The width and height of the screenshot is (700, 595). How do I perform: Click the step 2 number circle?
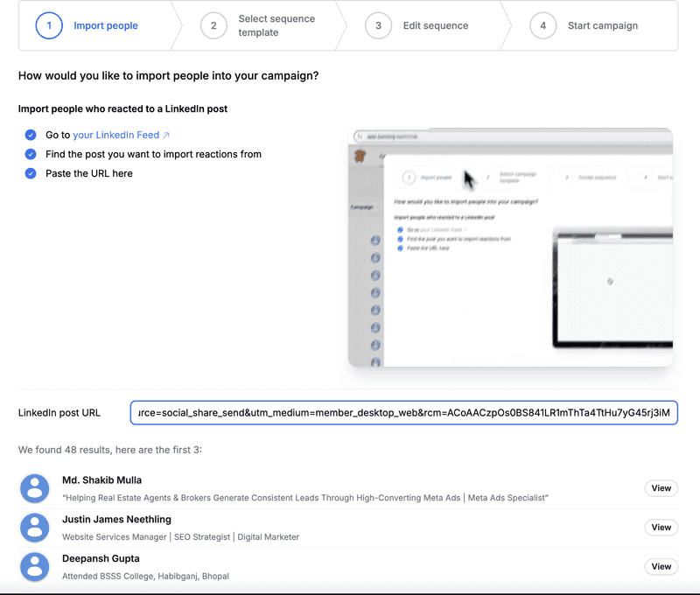[x=213, y=25]
